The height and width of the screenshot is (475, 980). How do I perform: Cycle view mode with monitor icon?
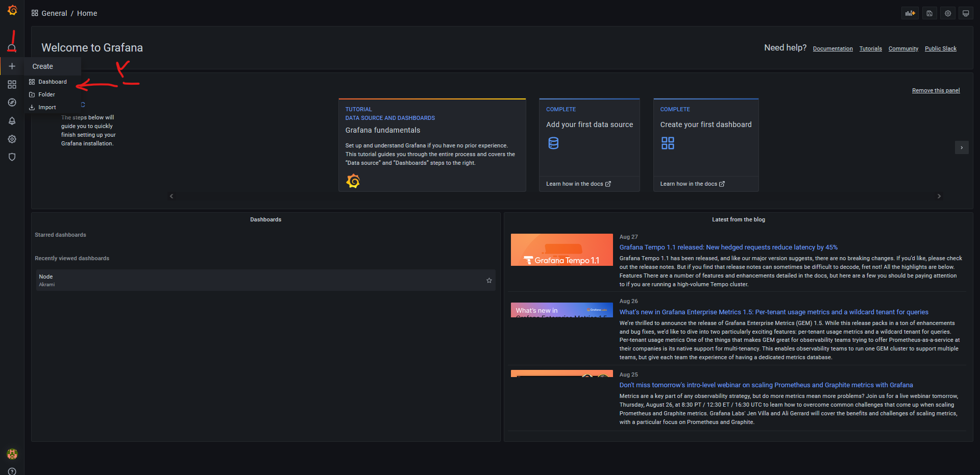click(x=966, y=13)
